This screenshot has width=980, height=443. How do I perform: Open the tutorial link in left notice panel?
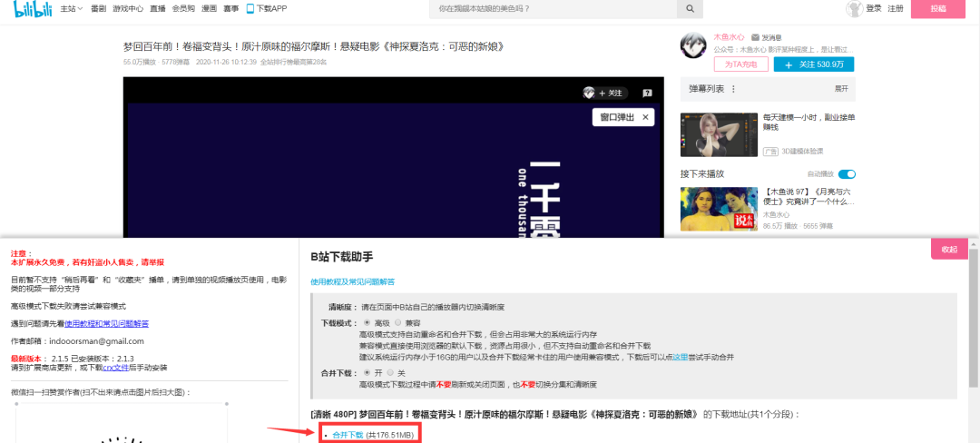point(106,324)
